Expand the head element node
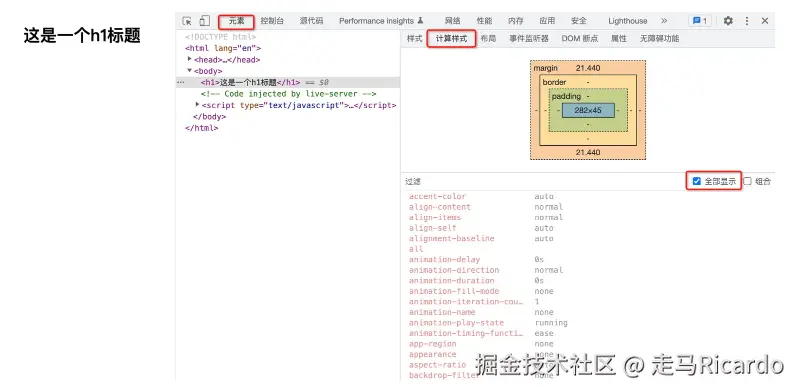The height and width of the screenshot is (392, 798). (190, 59)
